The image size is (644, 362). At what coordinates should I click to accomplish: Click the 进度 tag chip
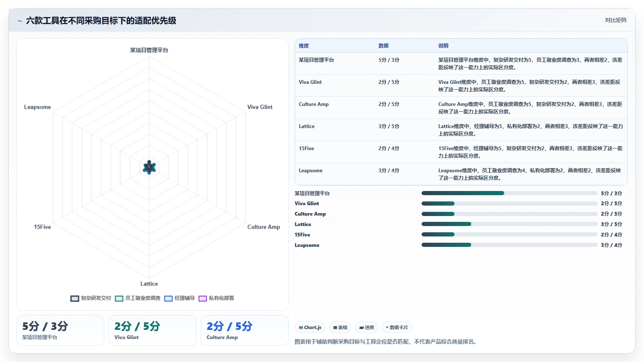point(366,327)
